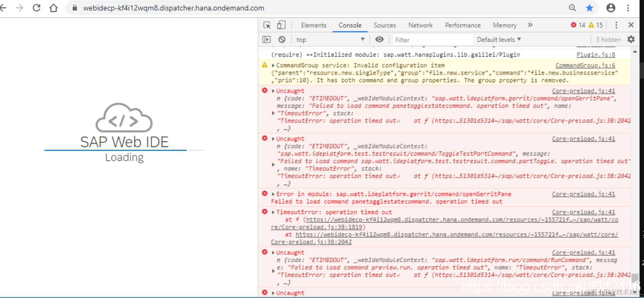Image resolution: width=644 pixels, height=298 pixels.
Task: Open Core-preload.js:41 link for 'Error in module'
Action: pos(583,194)
